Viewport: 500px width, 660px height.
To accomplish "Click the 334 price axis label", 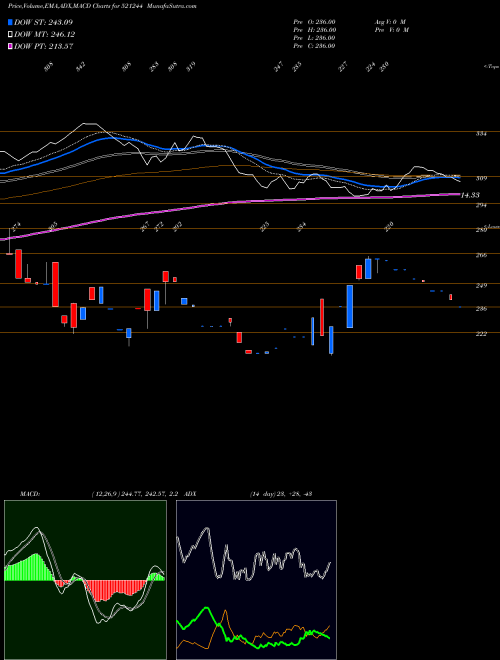I will coord(481,134).
